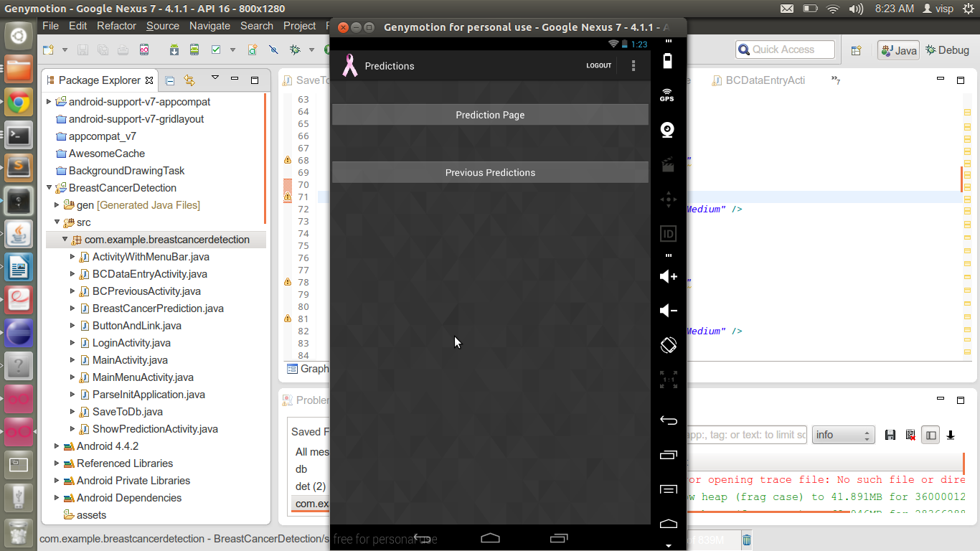
Task: Open the Genymotion webcam widget
Action: [x=668, y=130]
